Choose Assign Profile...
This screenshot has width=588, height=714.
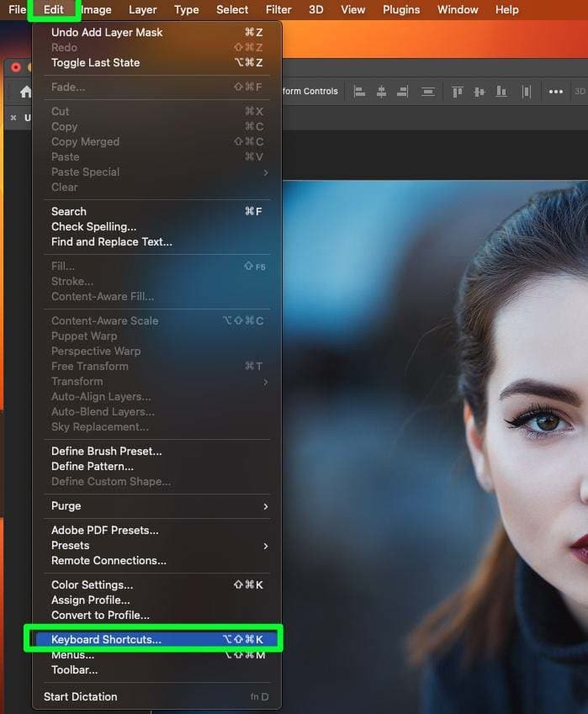point(157,600)
